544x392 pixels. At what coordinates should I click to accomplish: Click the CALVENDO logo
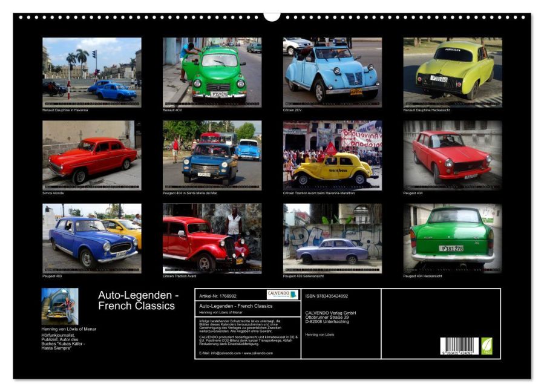[283, 295]
